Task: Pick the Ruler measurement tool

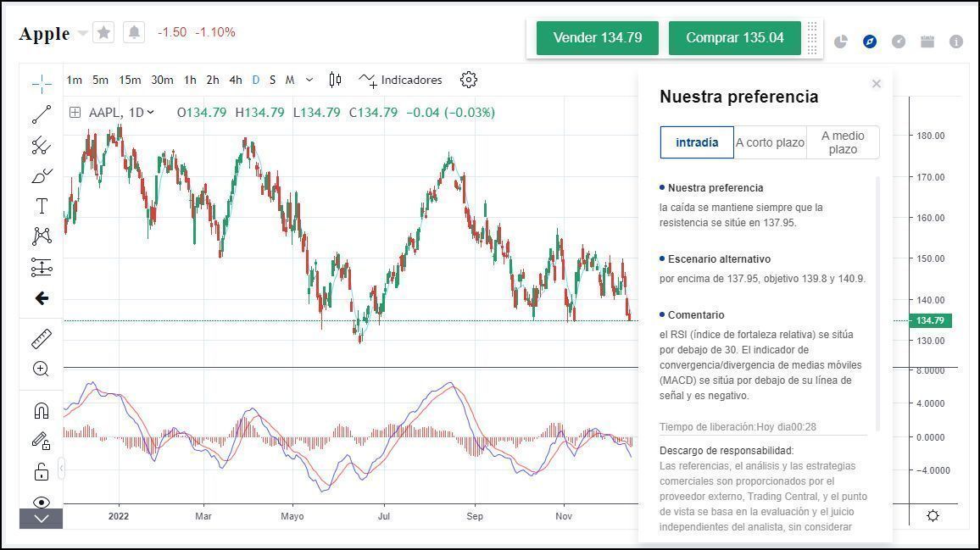Action: [41, 337]
